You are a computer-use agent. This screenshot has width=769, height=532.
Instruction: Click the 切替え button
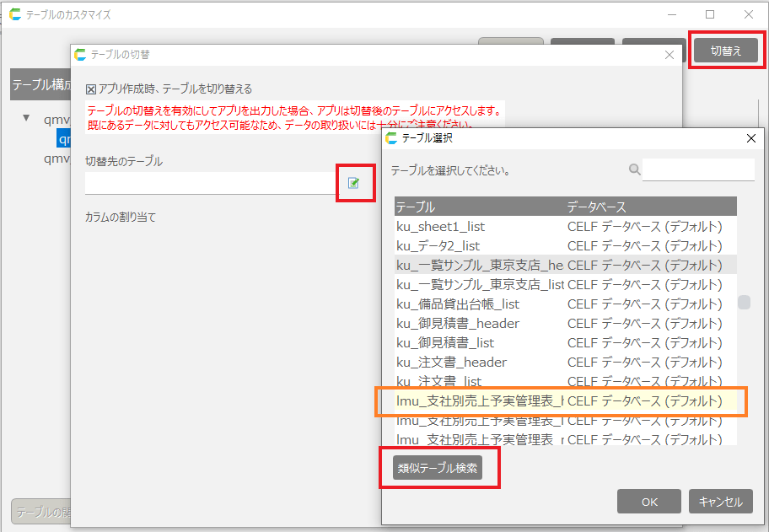725,51
